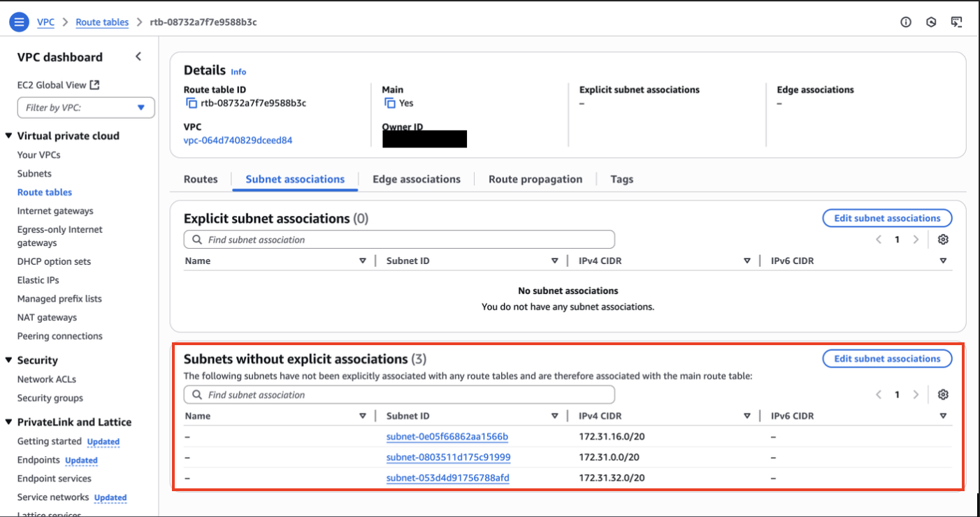Collapse the Security section
The image size is (980, 517).
click(x=9, y=361)
